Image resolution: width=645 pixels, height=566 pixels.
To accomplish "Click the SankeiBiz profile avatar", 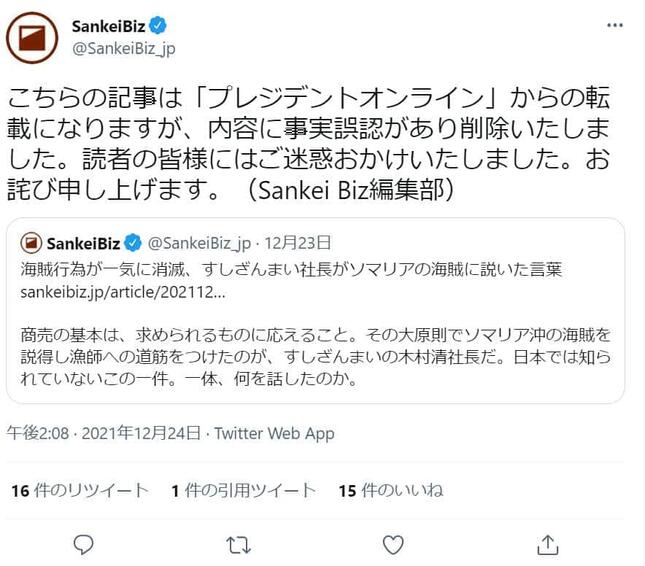I will [x=32, y=38].
